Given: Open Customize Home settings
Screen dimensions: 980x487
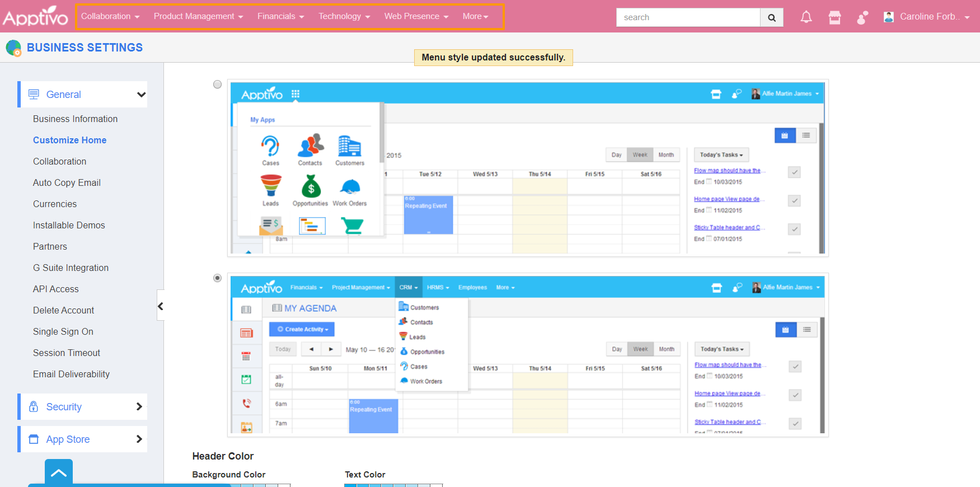Looking at the screenshot, I should point(69,140).
